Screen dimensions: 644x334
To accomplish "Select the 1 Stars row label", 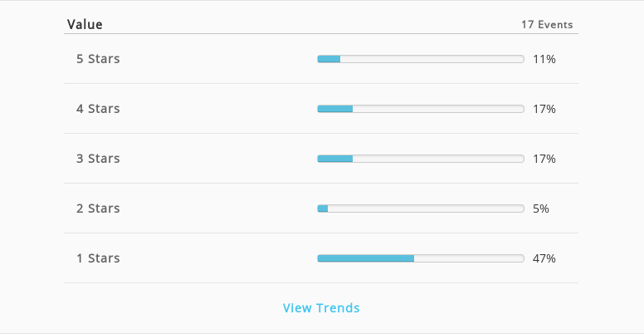I will coord(98,258).
